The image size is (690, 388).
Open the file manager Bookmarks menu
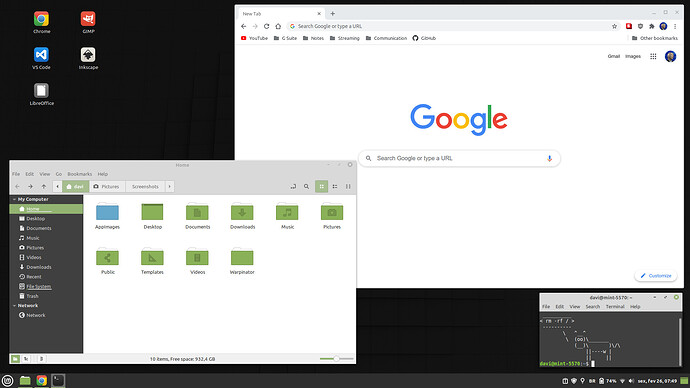coord(80,174)
